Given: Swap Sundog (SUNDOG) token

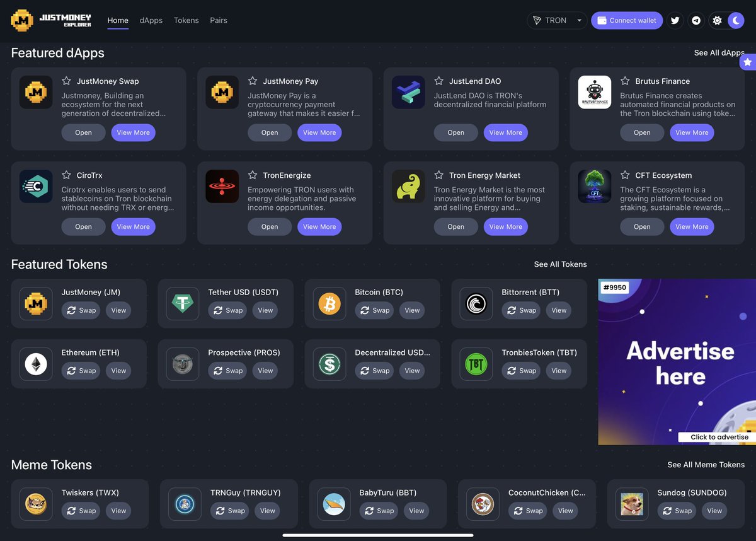Looking at the screenshot, I should pyautogui.click(x=677, y=511).
